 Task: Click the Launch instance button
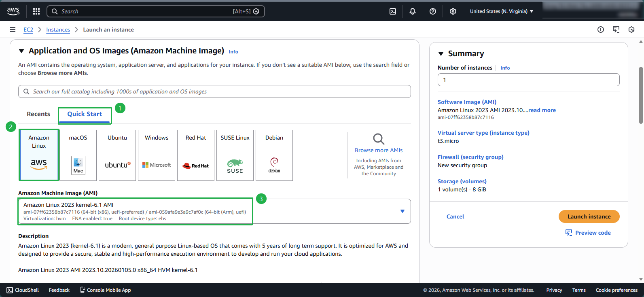click(589, 216)
